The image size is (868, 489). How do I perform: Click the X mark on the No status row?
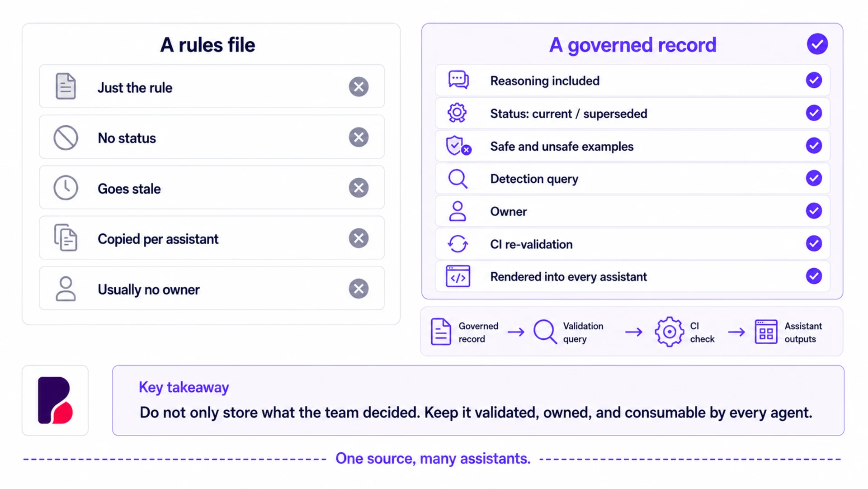coord(359,137)
